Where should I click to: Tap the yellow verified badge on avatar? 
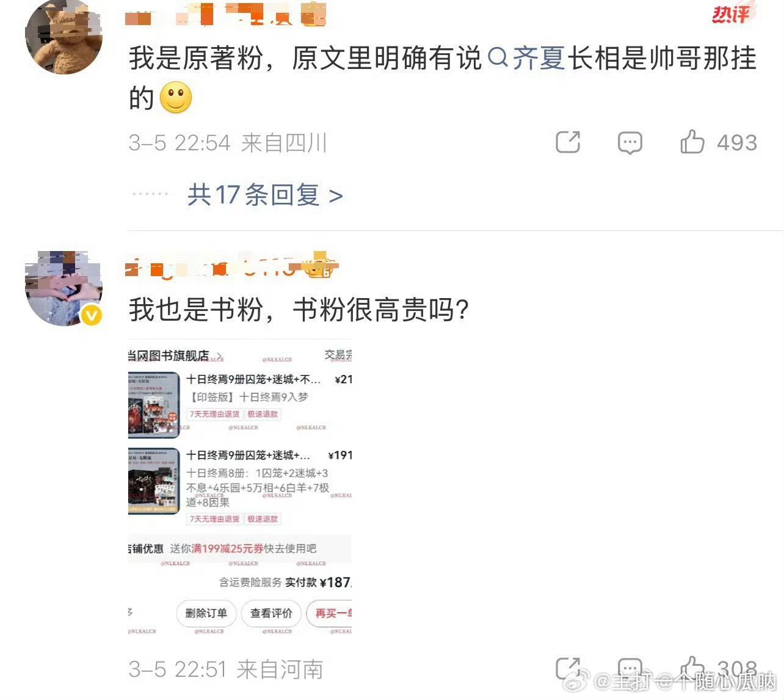pos(92,315)
